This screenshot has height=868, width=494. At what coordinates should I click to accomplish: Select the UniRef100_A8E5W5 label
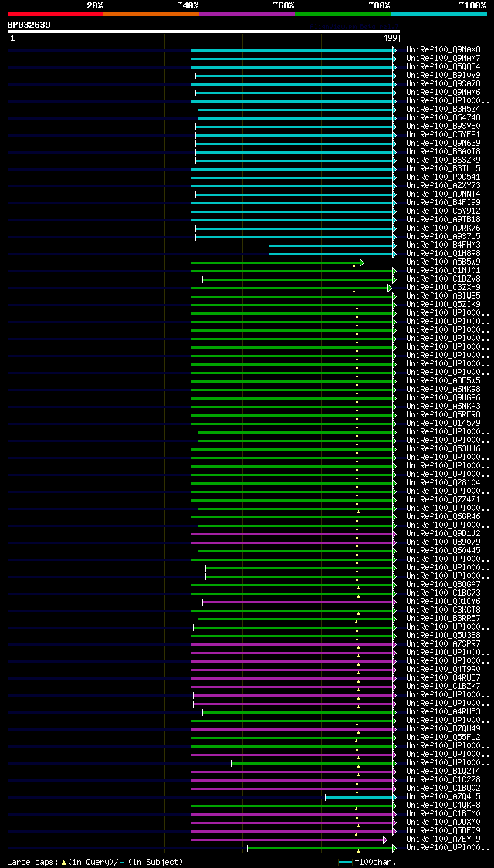tap(443, 381)
